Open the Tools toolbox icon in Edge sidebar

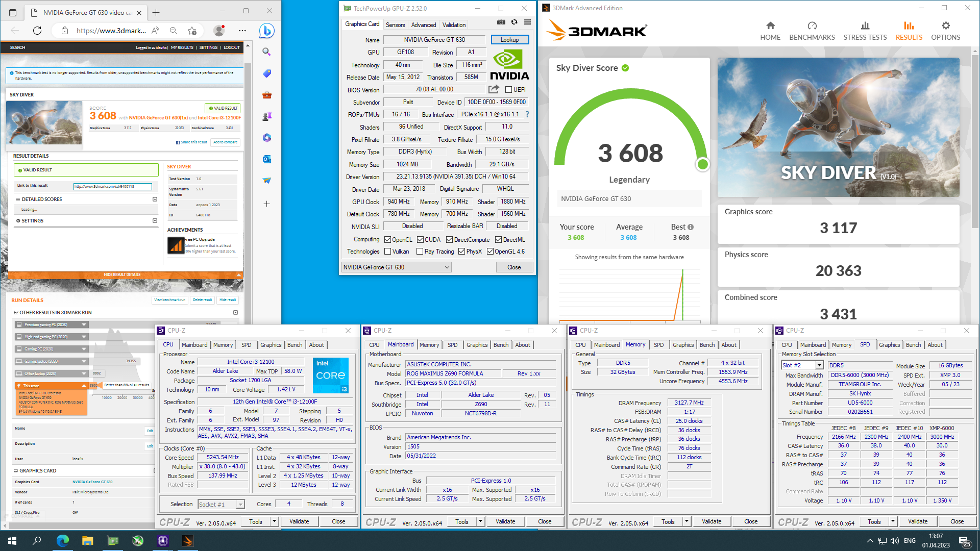coord(266,95)
